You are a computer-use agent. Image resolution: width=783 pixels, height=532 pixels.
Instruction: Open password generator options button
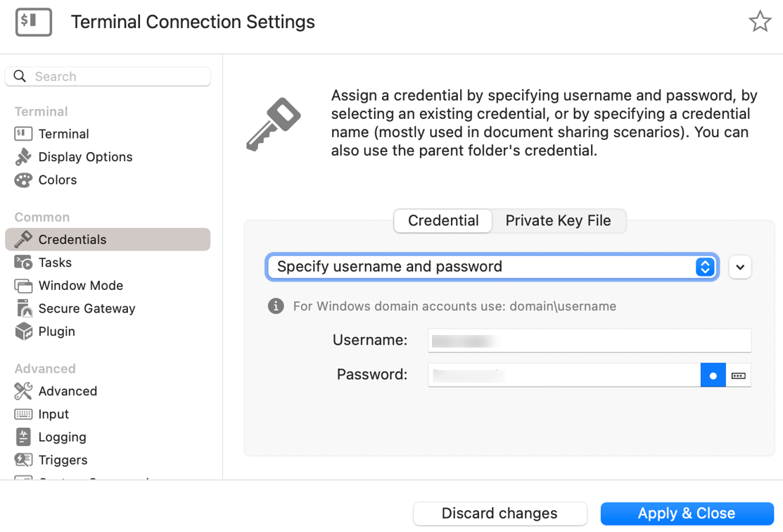click(739, 375)
